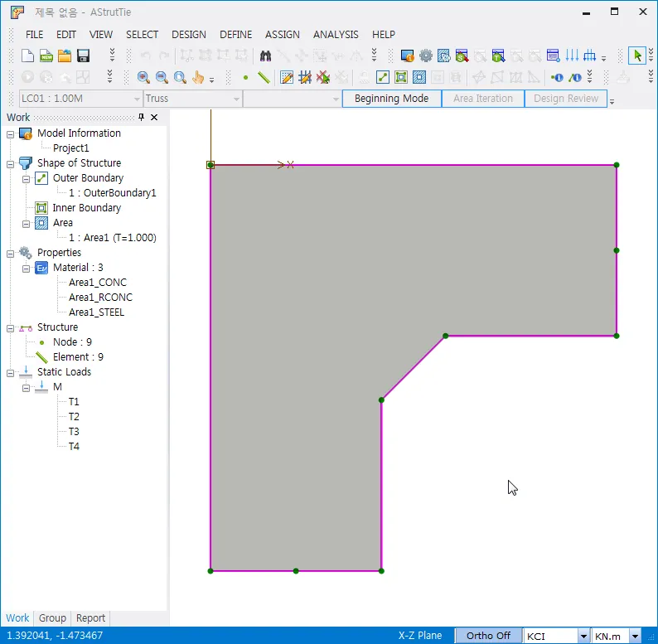Activate the hand pan tool
Viewport: 658px width, 644px height.
point(198,77)
